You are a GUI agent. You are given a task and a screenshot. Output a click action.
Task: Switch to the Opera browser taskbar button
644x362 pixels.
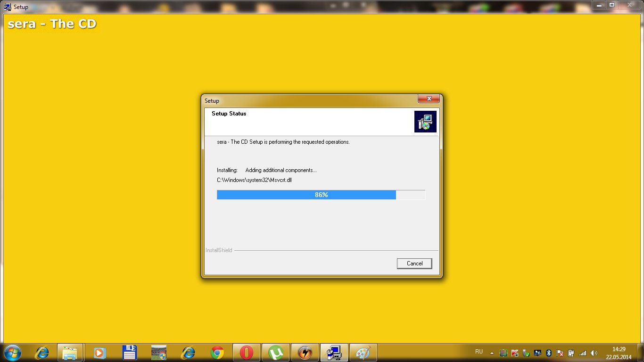247,353
